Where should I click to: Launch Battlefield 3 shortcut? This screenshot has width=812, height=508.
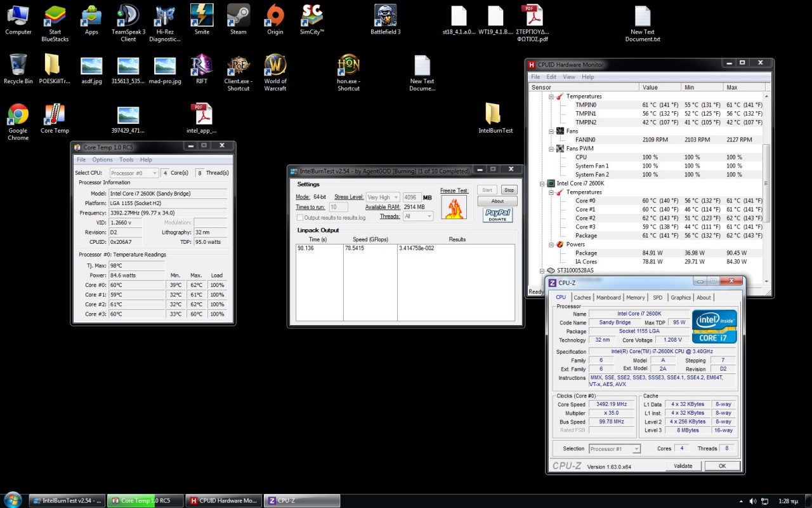coord(386,20)
